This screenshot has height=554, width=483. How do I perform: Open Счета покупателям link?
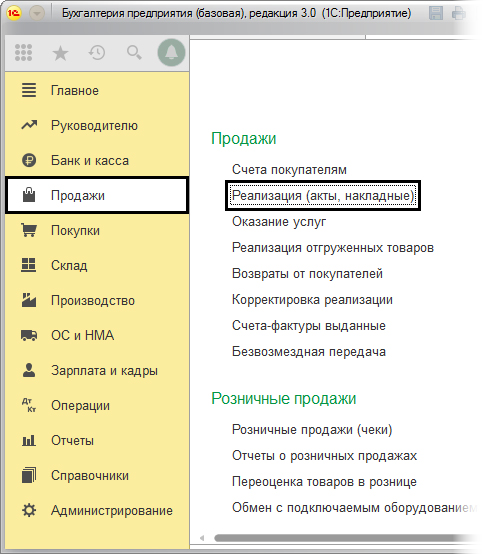coord(289,170)
